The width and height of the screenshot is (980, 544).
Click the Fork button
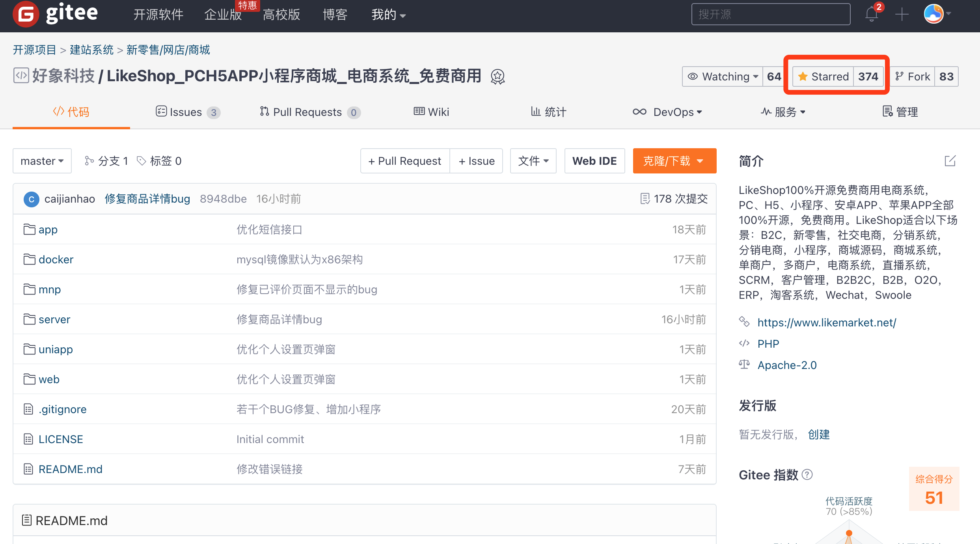913,76
